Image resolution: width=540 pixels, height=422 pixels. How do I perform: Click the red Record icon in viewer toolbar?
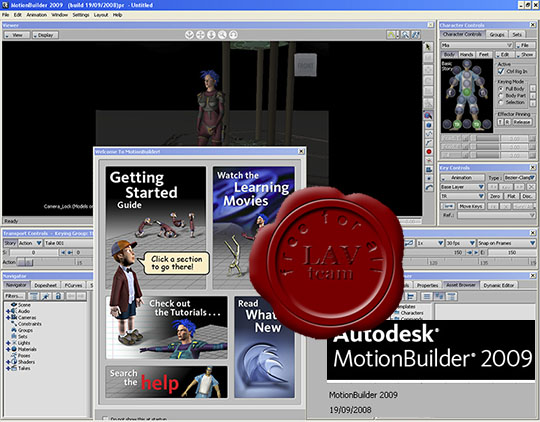pos(428,152)
